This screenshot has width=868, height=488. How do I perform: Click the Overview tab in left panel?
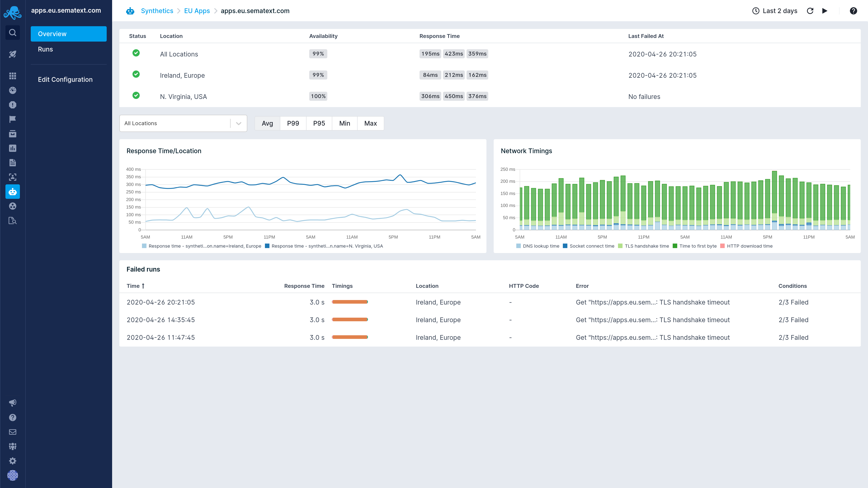(x=68, y=33)
